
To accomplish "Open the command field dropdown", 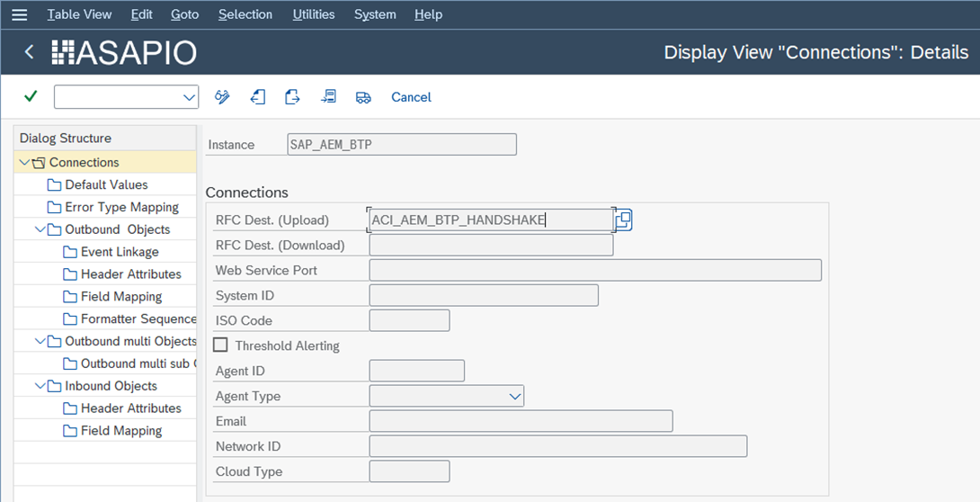I will click(x=189, y=97).
